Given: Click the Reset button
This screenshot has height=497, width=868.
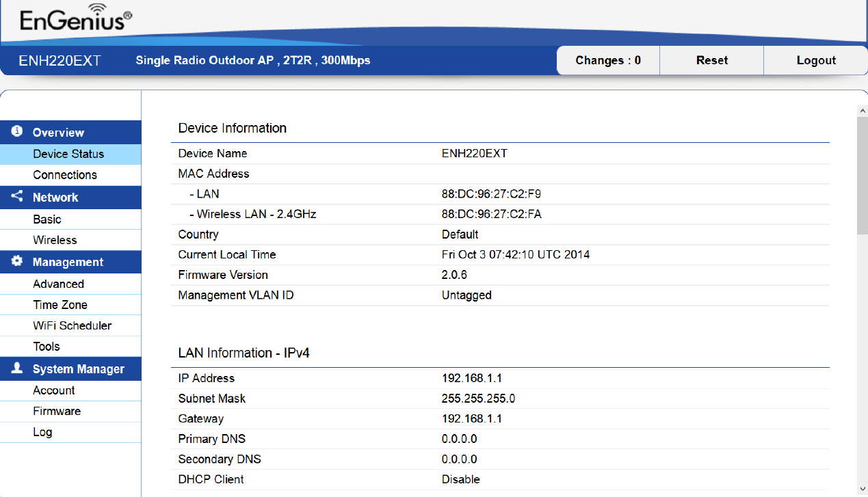Looking at the screenshot, I should [x=712, y=60].
